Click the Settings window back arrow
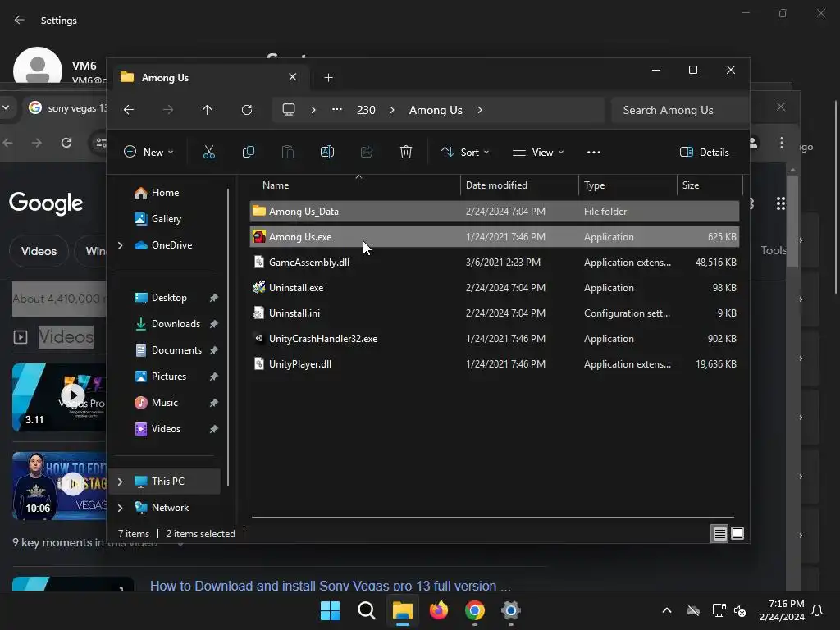The height and width of the screenshot is (630, 840). pos(20,20)
